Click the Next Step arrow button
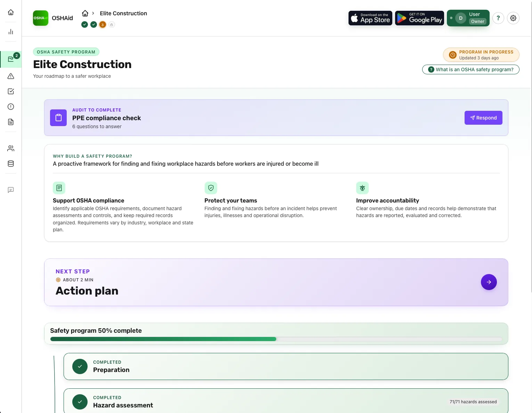532x413 pixels. (x=489, y=282)
